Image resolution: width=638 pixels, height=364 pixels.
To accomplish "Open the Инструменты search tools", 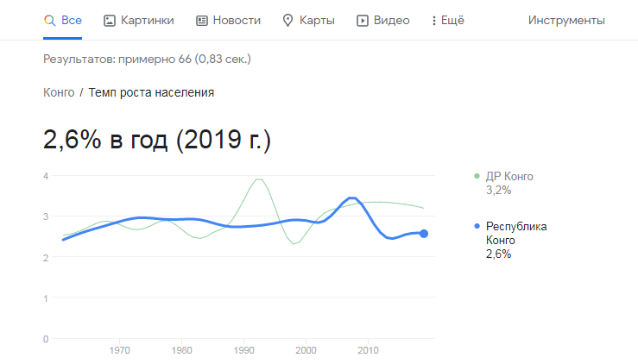I will [566, 21].
